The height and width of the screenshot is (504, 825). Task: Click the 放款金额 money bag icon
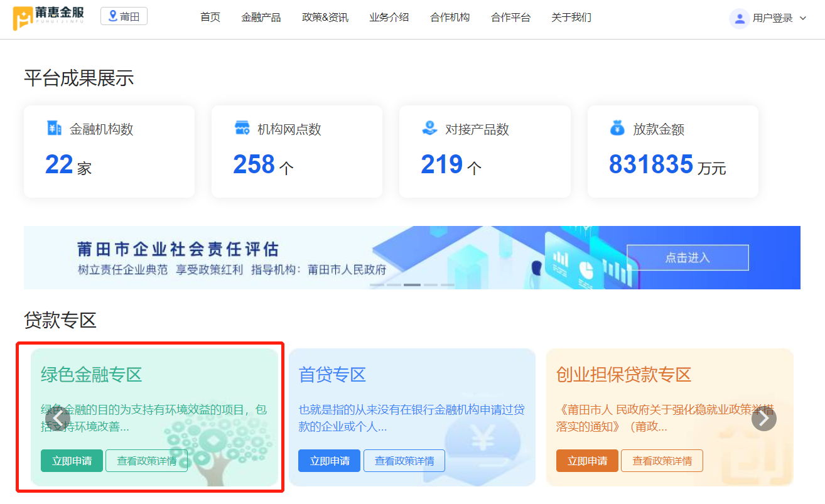tap(617, 128)
